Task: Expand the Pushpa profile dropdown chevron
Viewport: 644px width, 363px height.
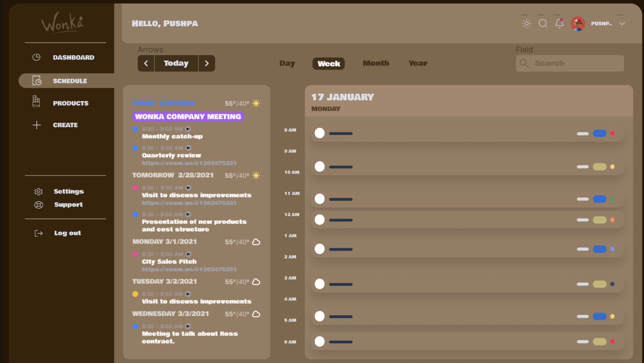Action: (622, 24)
